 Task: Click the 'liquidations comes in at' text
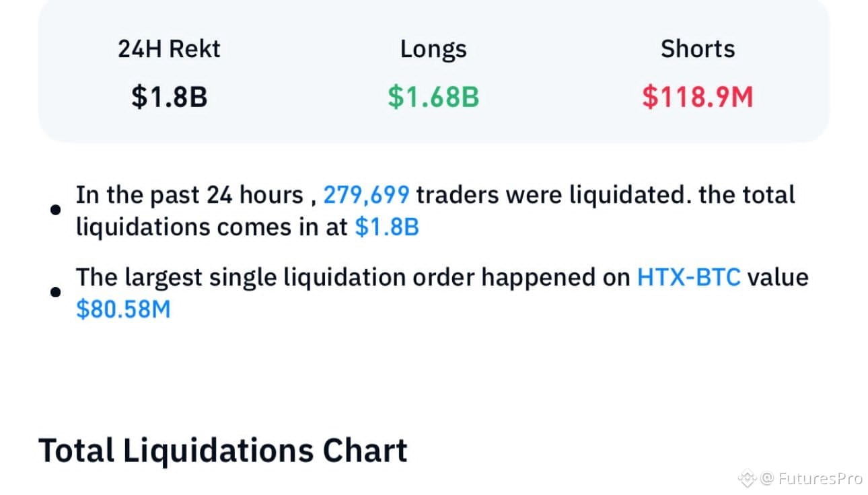tap(211, 227)
